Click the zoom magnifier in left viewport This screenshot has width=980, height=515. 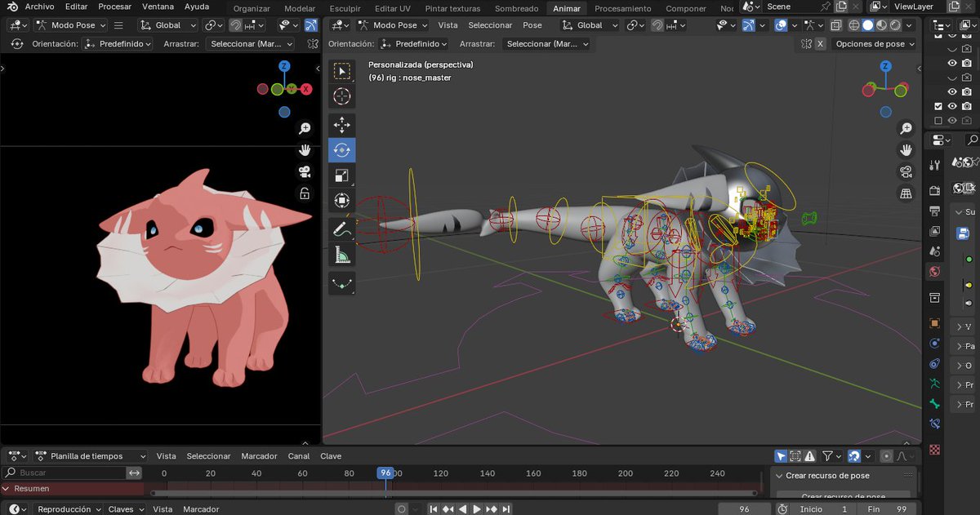[x=305, y=129]
